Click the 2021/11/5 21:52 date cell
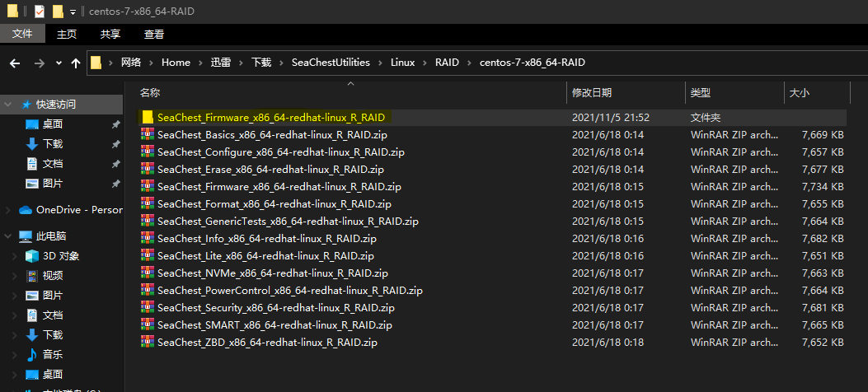The height and width of the screenshot is (392, 868). pyautogui.click(x=611, y=117)
